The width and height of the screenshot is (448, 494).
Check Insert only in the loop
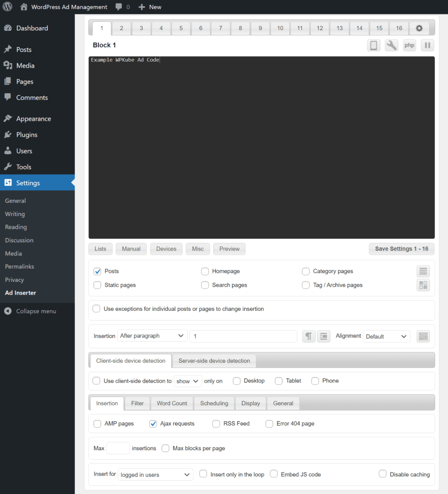tap(203, 474)
